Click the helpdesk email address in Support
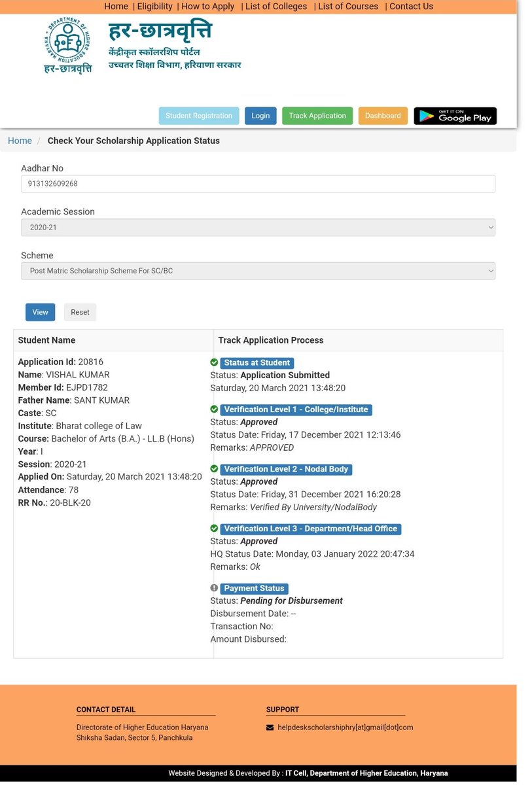This screenshot has width=532, height=785. (346, 727)
